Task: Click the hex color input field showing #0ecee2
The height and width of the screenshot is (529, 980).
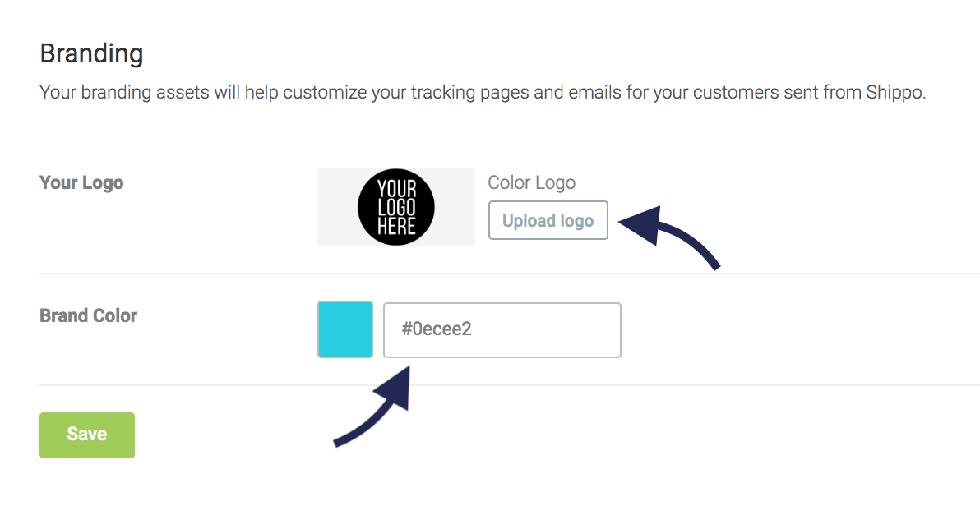Action: (x=502, y=330)
